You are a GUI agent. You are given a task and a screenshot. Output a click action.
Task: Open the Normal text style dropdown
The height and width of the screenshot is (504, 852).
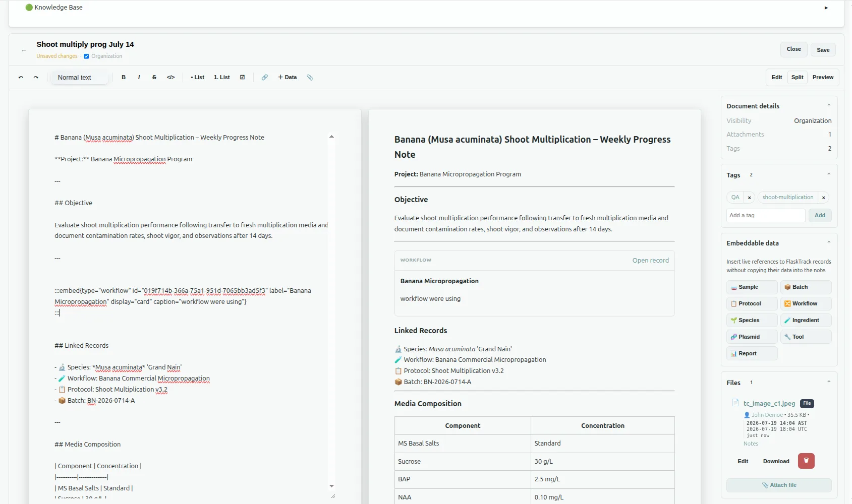pyautogui.click(x=80, y=78)
